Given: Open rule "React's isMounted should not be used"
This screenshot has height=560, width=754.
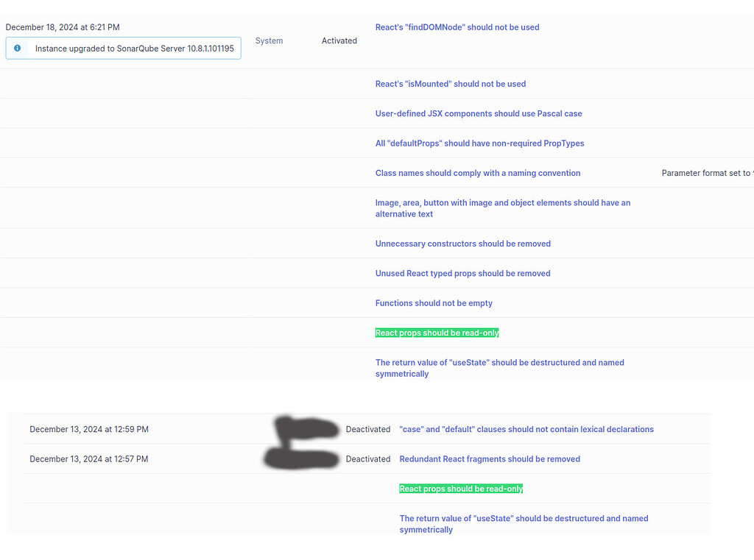Looking at the screenshot, I should 450,84.
